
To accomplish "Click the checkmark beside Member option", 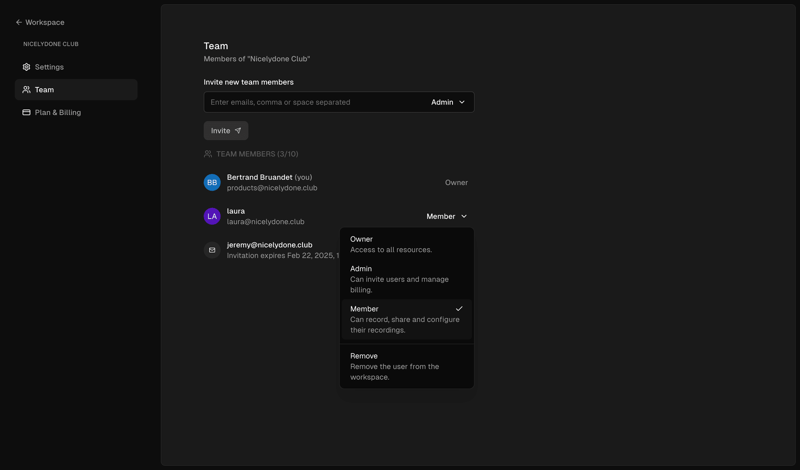I will (459, 309).
